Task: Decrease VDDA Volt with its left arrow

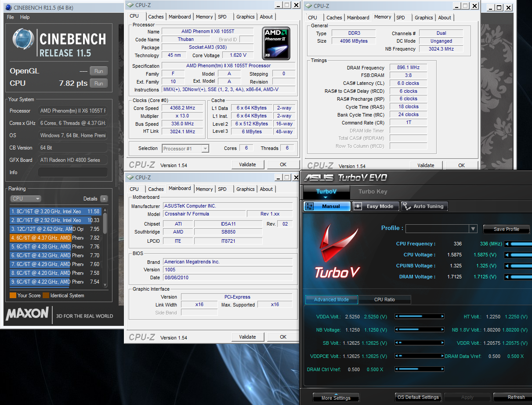Action: pos(396,317)
